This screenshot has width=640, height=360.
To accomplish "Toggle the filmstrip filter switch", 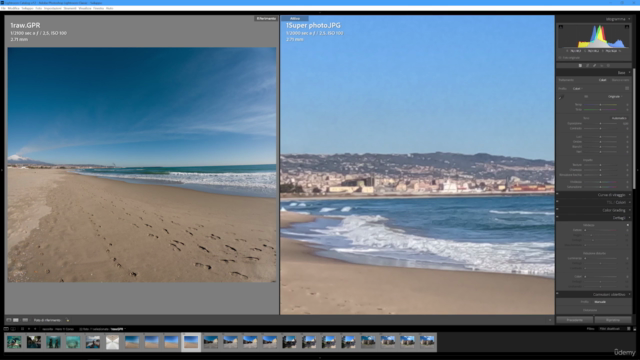I will [634, 329].
